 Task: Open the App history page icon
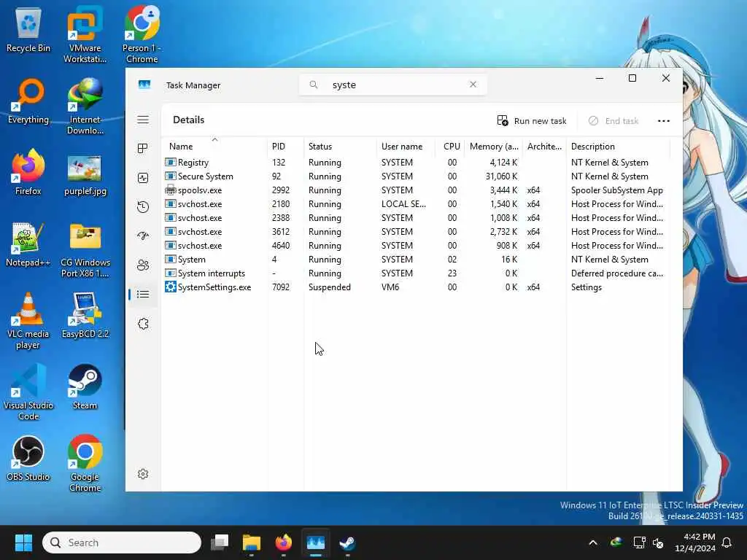(x=143, y=207)
